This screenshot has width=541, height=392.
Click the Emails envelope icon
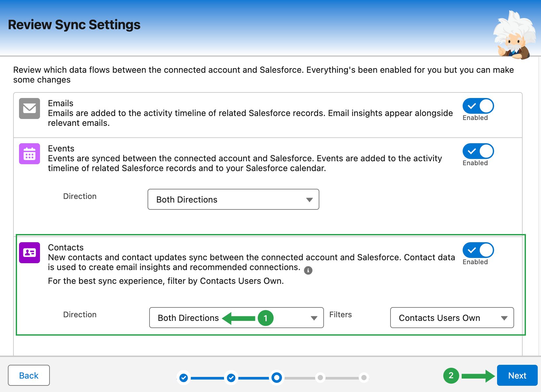pos(30,108)
